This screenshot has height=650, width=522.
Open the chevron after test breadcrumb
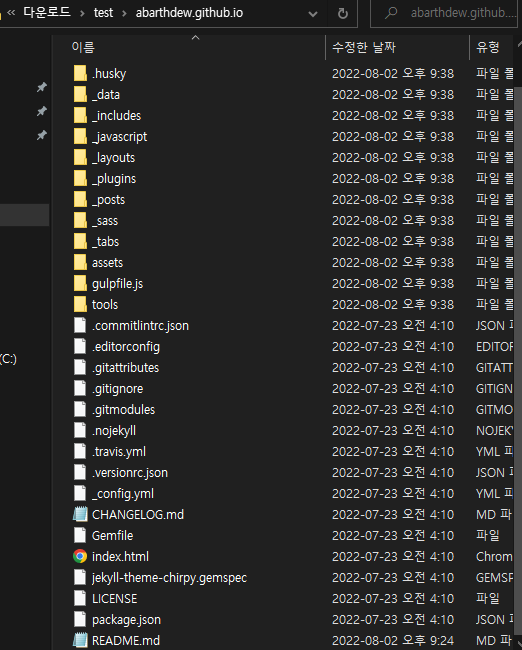pyautogui.click(x=124, y=13)
